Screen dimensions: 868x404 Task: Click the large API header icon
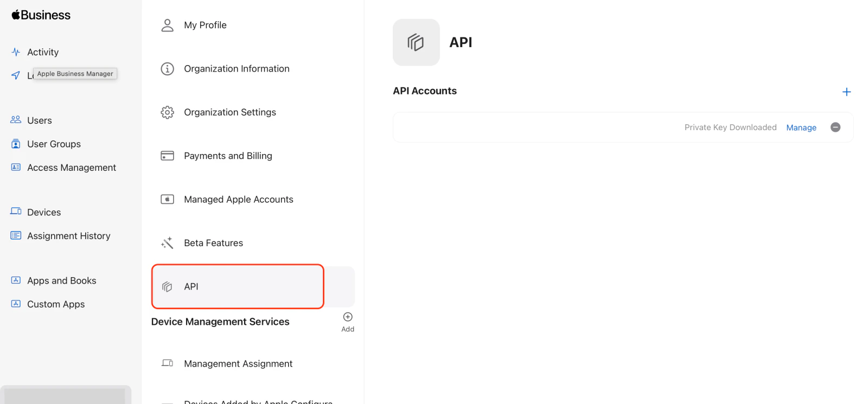coord(416,42)
